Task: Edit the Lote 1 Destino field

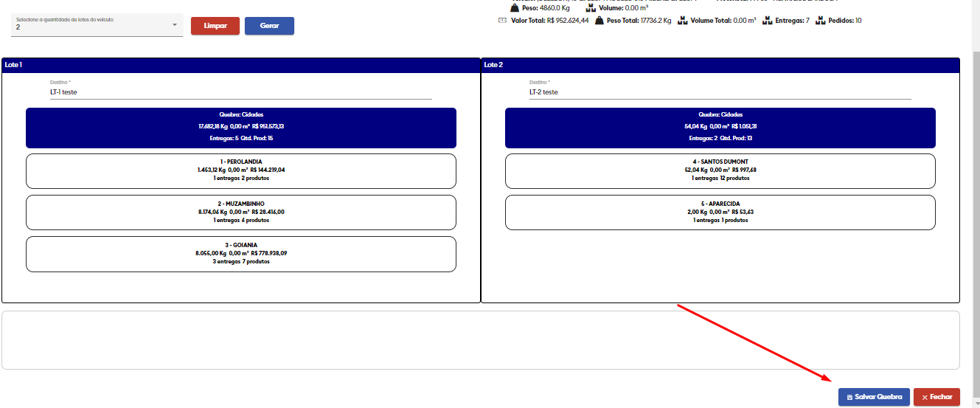Action: tap(241, 92)
